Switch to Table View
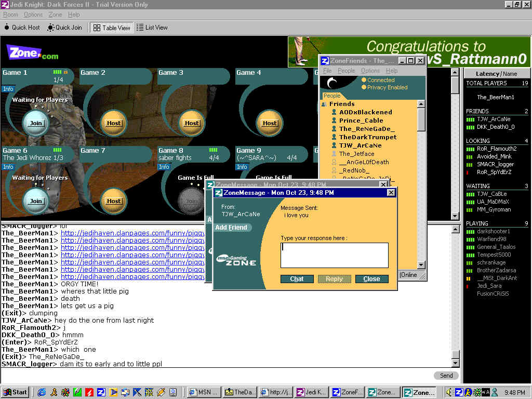Image resolution: width=532 pixels, height=399 pixels. (112, 28)
